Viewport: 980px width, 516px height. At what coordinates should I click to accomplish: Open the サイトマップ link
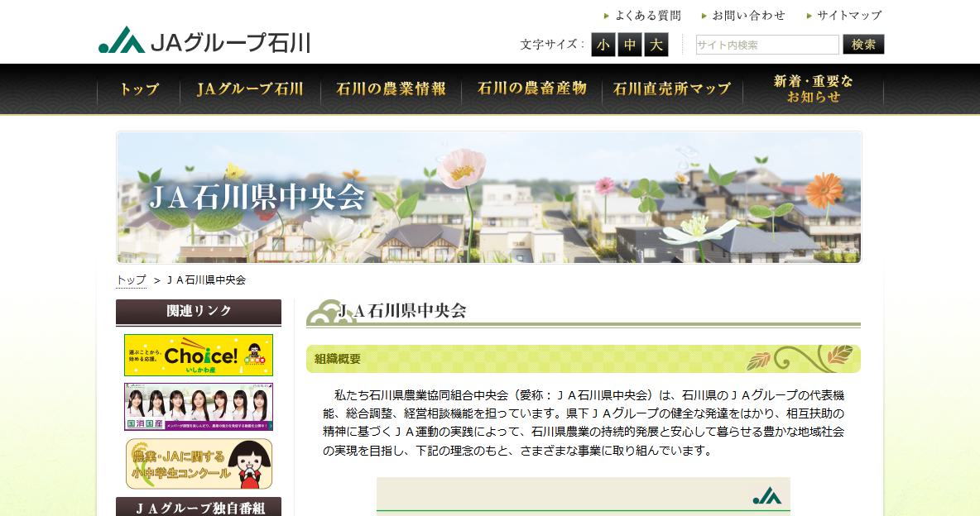(x=843, y=16)
